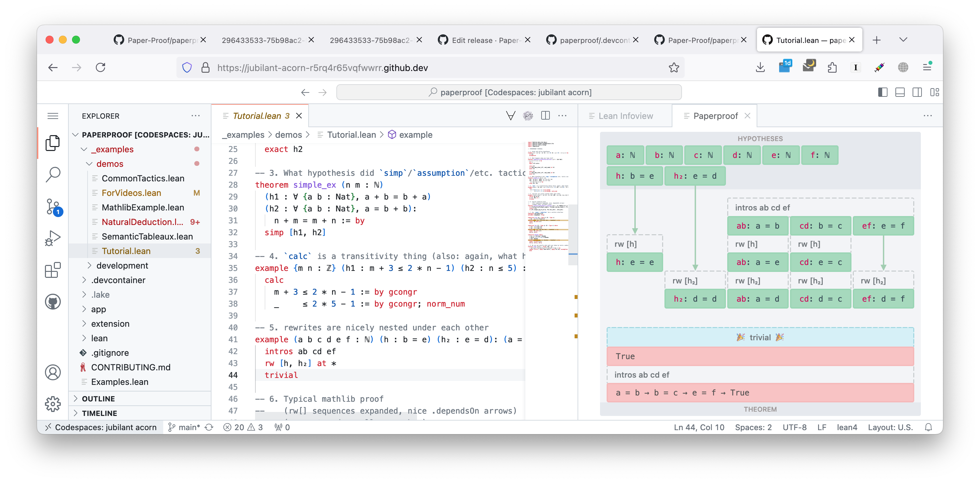The height and width of the screenshot is (483, 980).
Task: Go back in VS Code navigation history
Action: click(305, 92)
